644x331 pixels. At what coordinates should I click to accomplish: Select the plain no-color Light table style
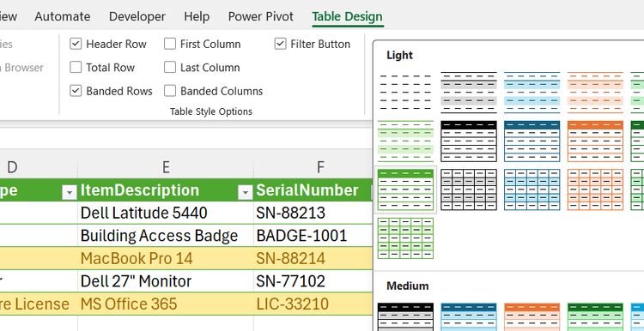(x=405, y=93)
